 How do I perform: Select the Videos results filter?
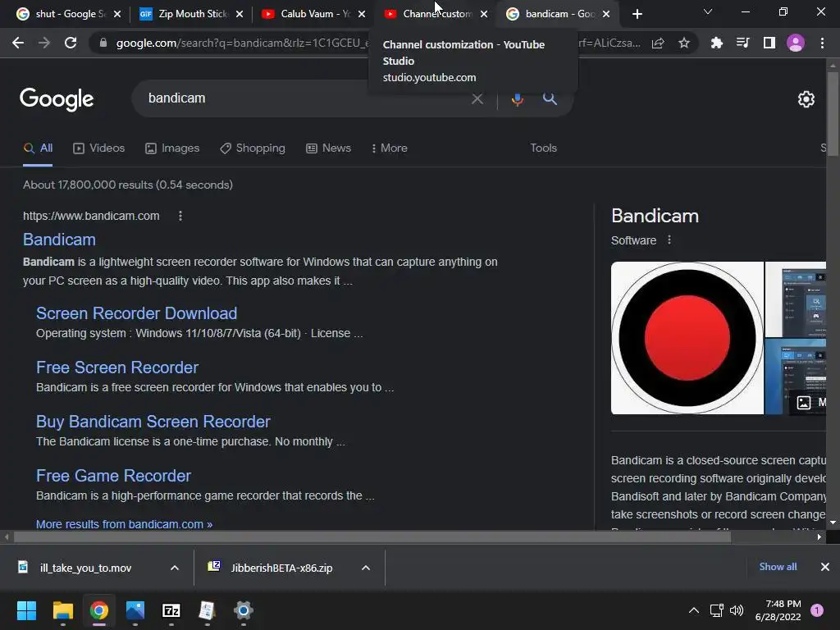pyautogui.click(x=99, y=148)
